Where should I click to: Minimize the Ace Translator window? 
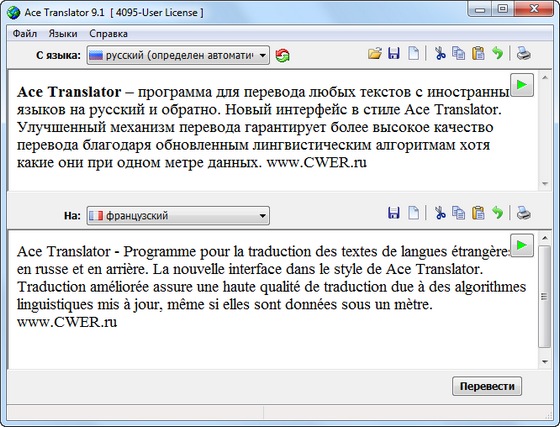(x=480, y=10)
